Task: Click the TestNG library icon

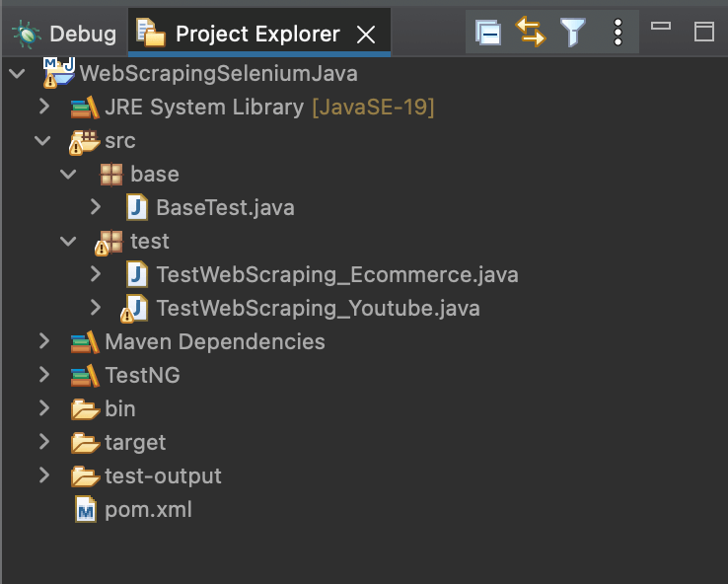Action: 85,375
